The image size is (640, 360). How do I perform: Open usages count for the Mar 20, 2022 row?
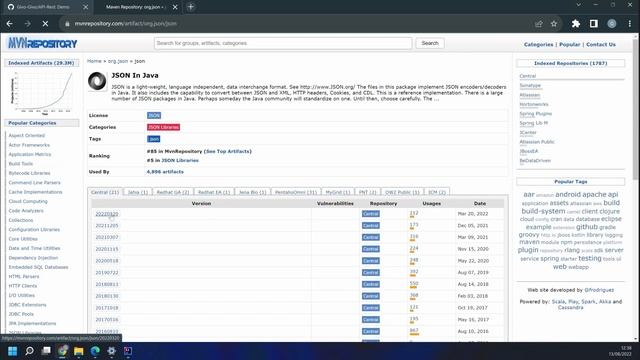414,213
